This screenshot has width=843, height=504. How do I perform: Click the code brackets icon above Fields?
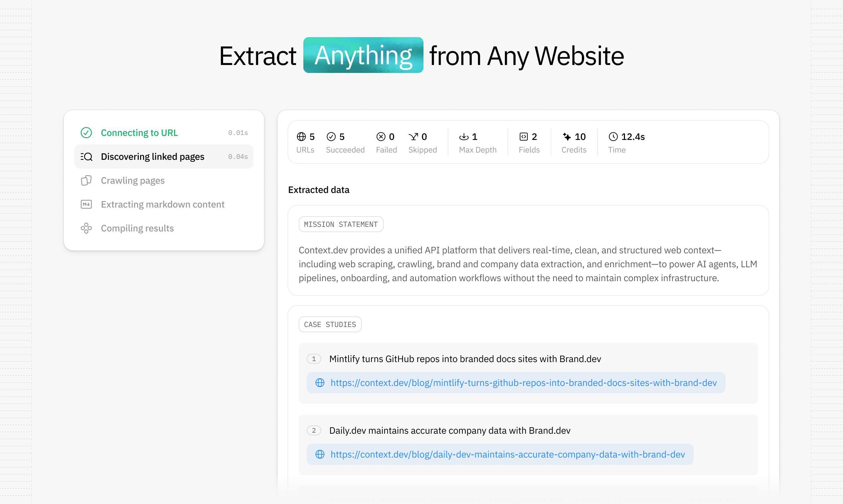[x=523, y=137]
